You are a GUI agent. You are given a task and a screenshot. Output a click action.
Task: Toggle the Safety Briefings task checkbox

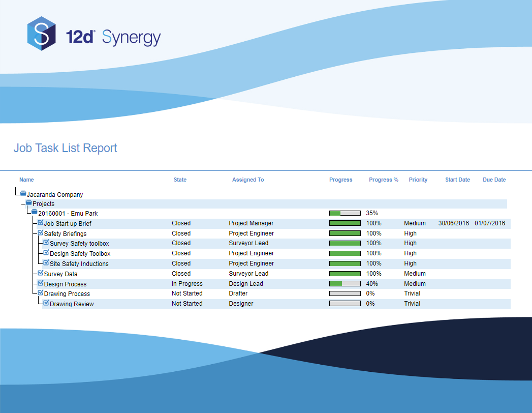pyautogui.click(x=41, y=233)
